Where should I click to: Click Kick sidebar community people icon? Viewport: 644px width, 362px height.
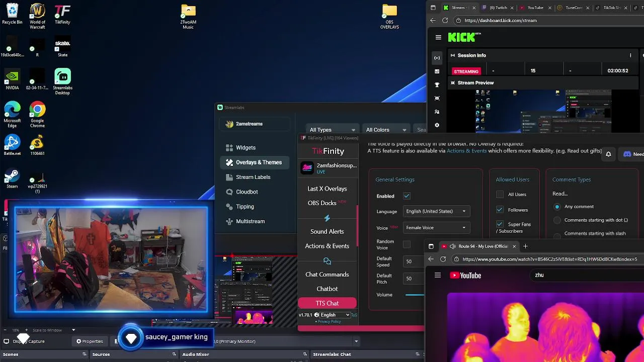click(x=437, y=112)
